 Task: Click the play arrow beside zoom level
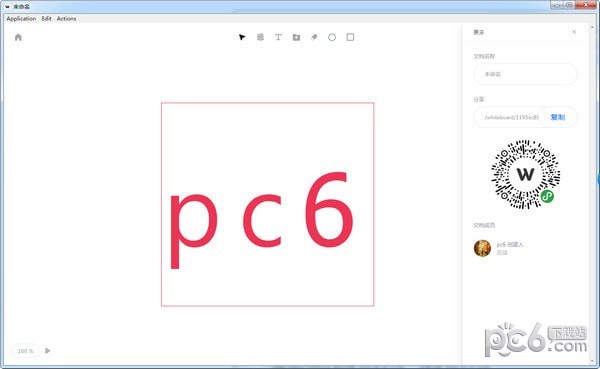tap(47, 351)
